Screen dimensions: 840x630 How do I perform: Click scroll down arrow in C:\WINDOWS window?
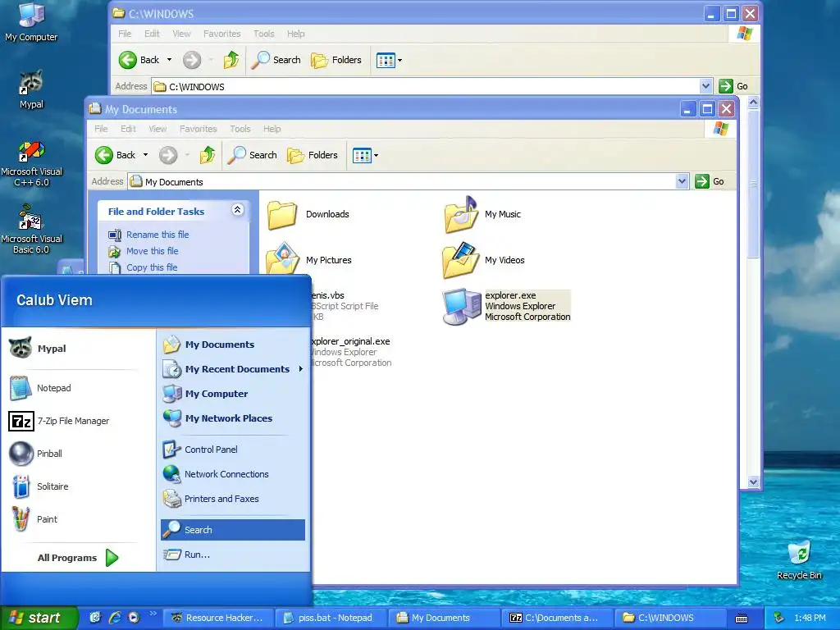[x=753, y=482]
